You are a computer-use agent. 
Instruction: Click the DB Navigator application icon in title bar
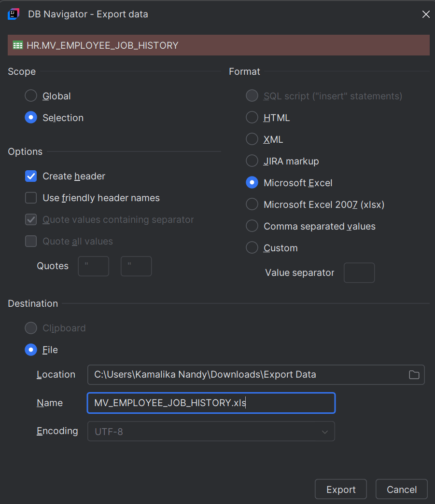[13, 14]
